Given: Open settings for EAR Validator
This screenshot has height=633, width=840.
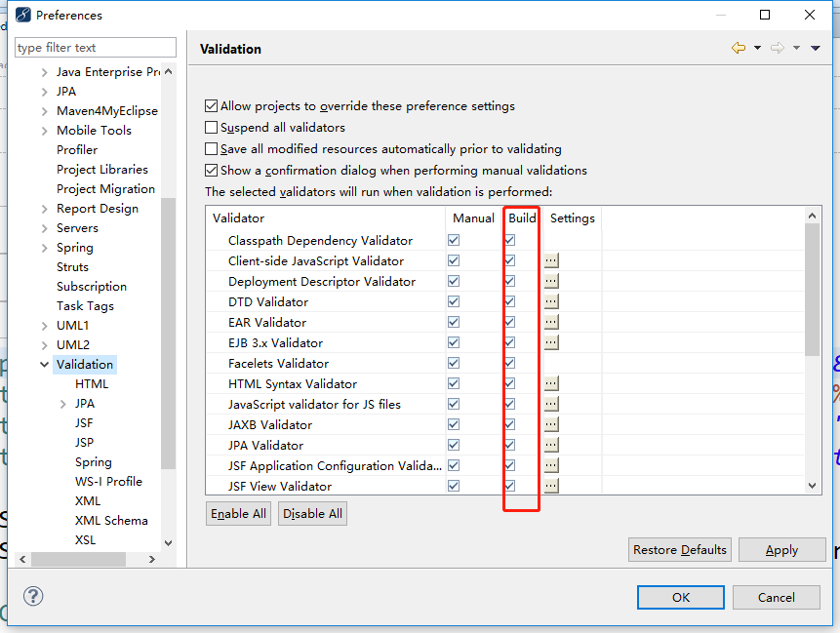Looking at the screenshot, I should [551, 322].
